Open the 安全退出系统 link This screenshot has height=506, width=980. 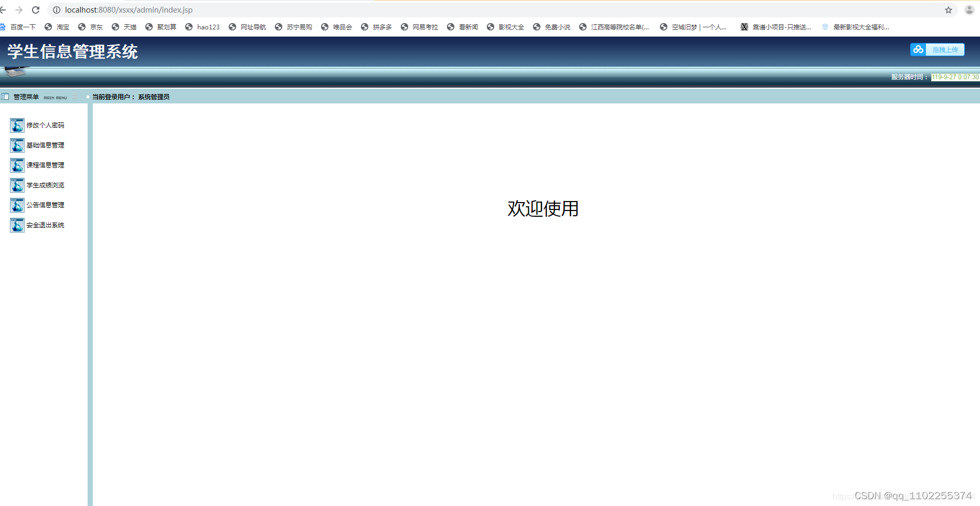coord(46,225)
